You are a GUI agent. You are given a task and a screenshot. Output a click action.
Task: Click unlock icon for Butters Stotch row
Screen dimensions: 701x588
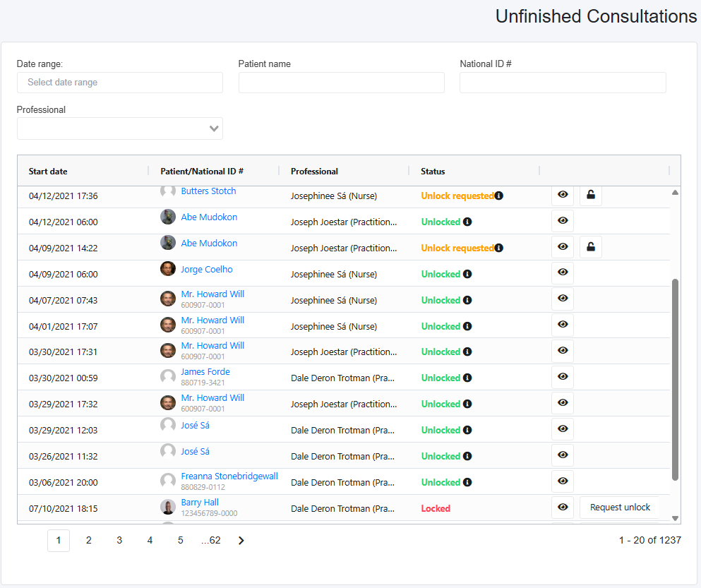[x=591, y=195]
